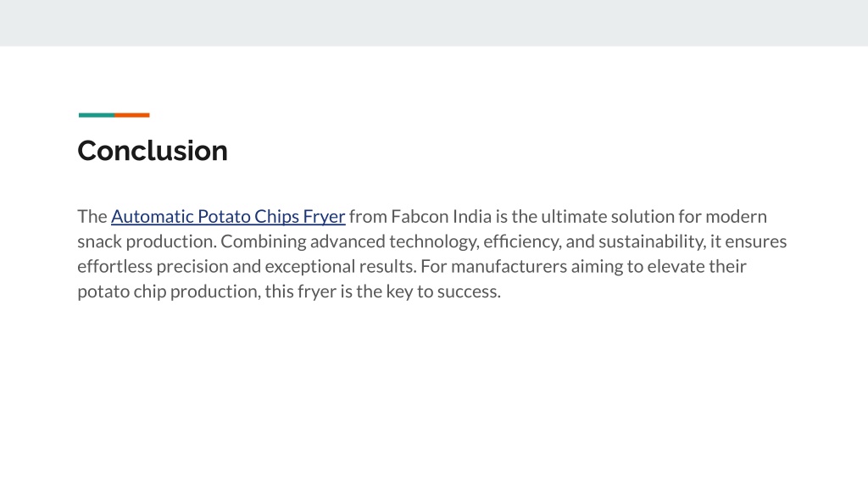Select the orange accent line above heading

131,115
